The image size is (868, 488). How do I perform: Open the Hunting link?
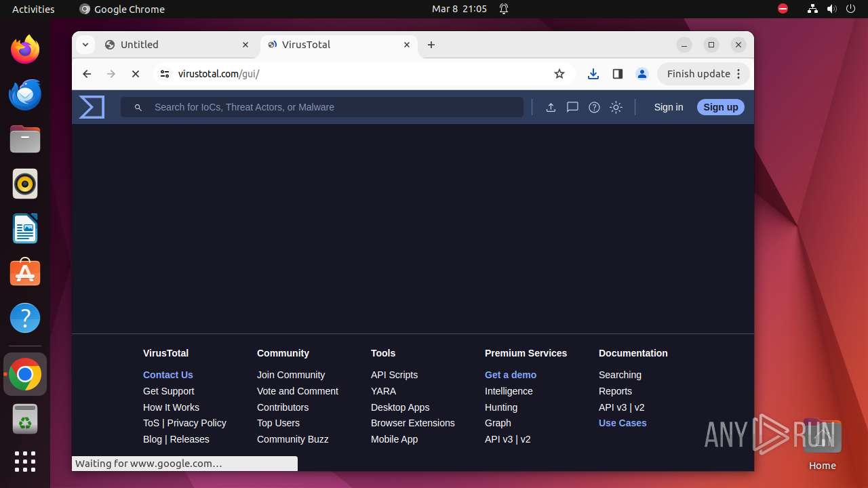[501, 407]
